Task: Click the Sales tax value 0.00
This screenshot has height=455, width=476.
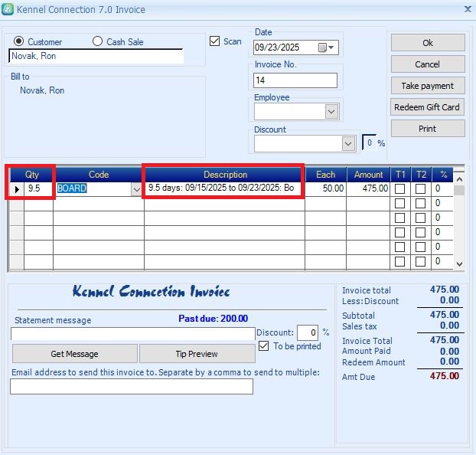Action: coord(449,326)
